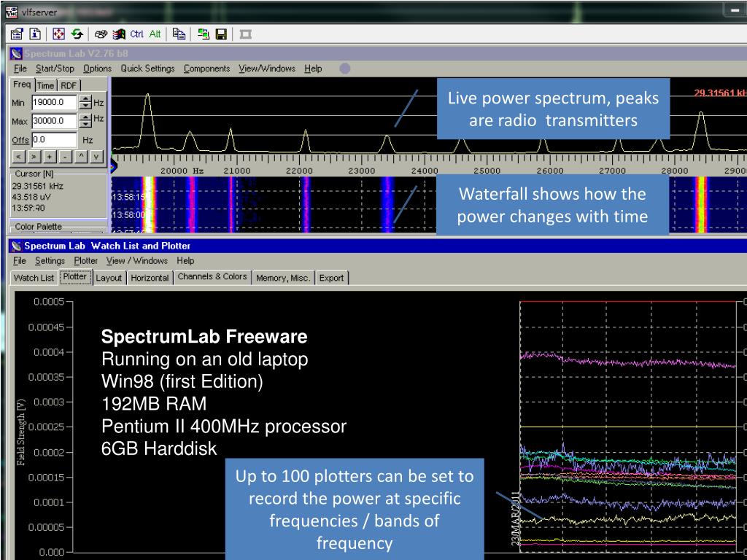
Task: Click the VNC logo in vlfserver title bar
Action: coord(12,12)
